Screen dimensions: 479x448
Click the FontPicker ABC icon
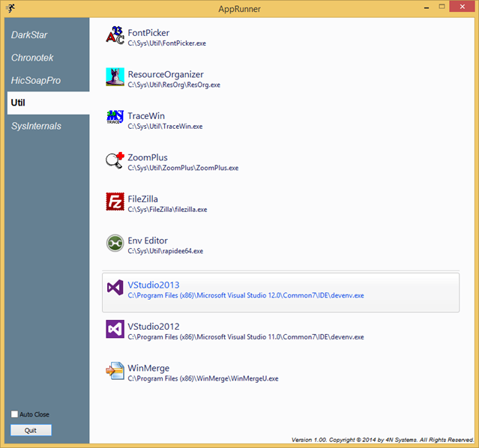tap(115, 35)
